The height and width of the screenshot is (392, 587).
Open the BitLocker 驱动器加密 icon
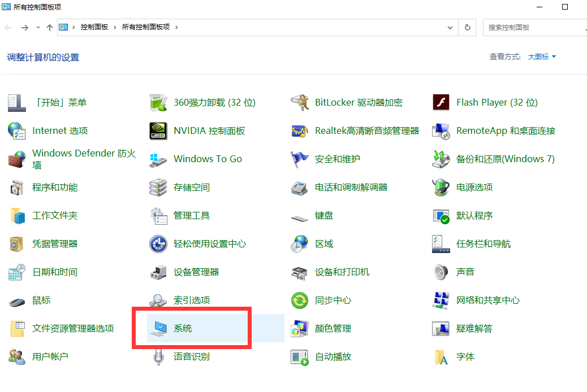300,103
